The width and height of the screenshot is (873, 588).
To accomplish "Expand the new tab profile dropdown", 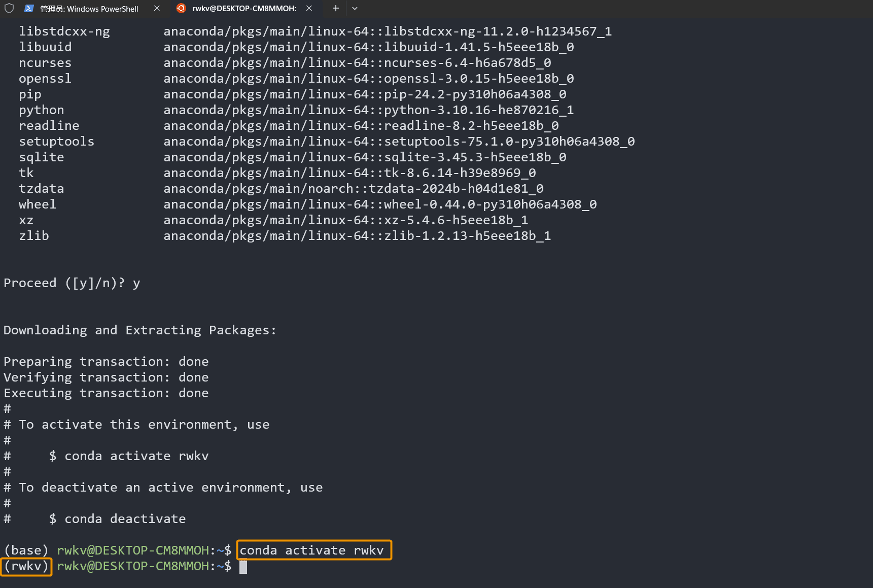I will click(355, 8).
